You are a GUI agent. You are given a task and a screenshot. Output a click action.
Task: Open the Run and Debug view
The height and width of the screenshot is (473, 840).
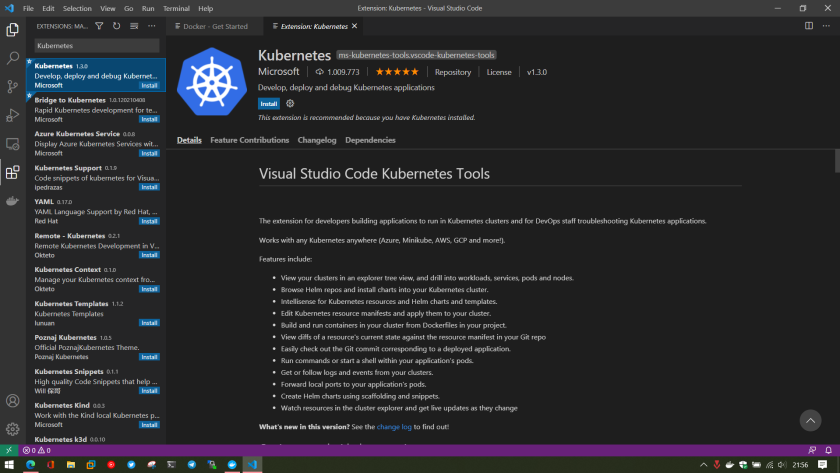pyautogui.click(x=12, y=115)
